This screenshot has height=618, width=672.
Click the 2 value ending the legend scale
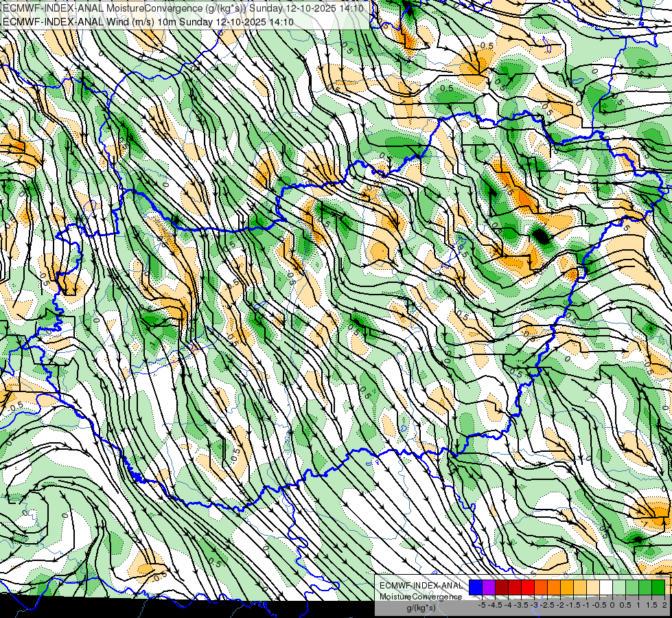click(x=664, y=605)
